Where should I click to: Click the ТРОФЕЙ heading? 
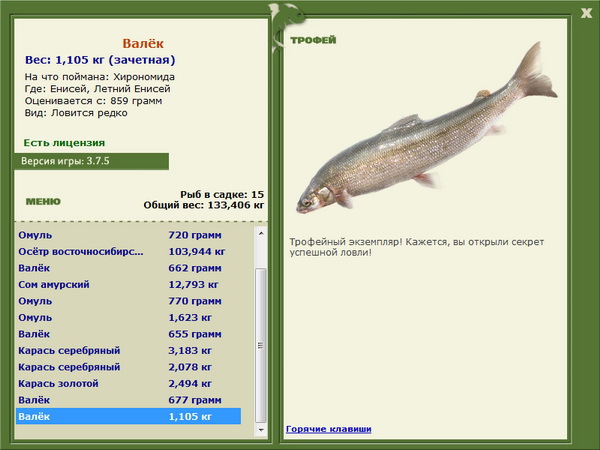(x=313, y=40)
